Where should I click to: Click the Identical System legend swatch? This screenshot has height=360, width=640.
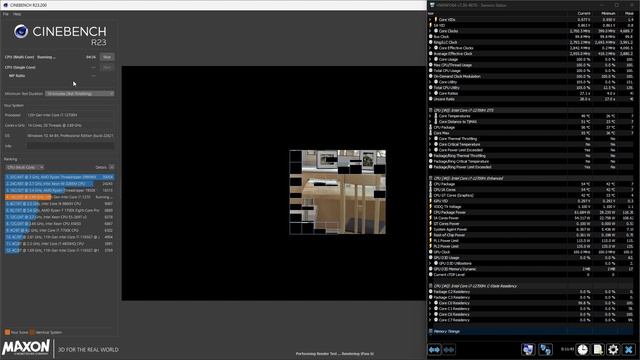tap(32, 332)
